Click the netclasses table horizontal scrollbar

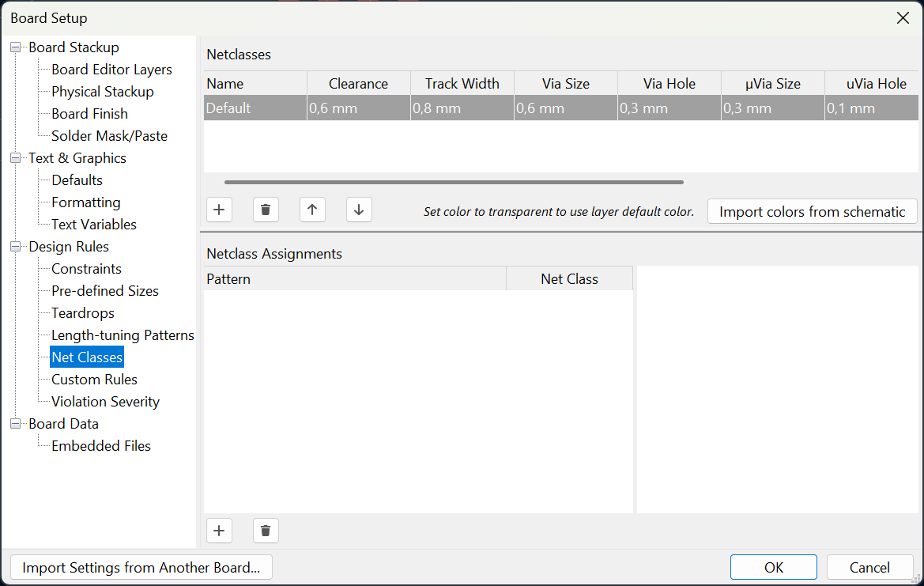pos(454,182)
